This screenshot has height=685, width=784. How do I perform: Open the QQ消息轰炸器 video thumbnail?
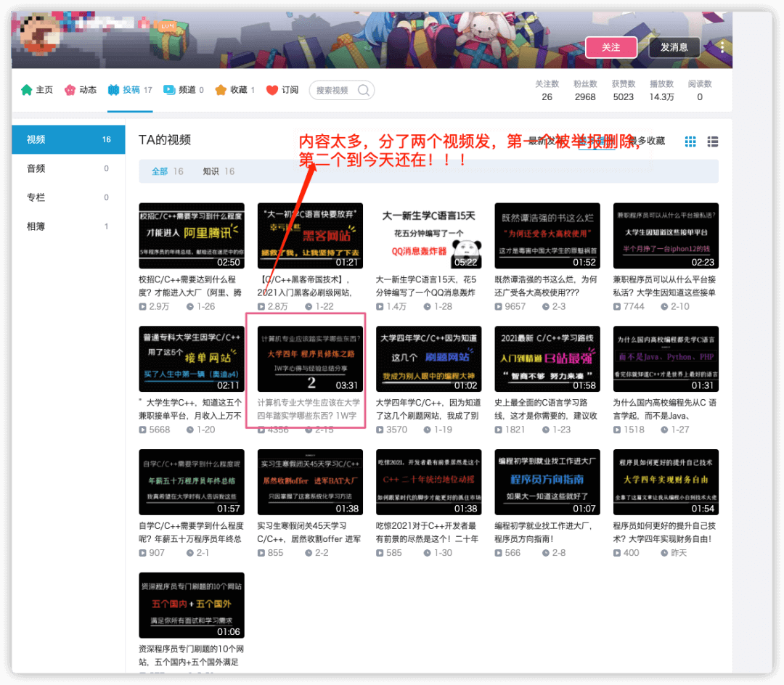428,236
